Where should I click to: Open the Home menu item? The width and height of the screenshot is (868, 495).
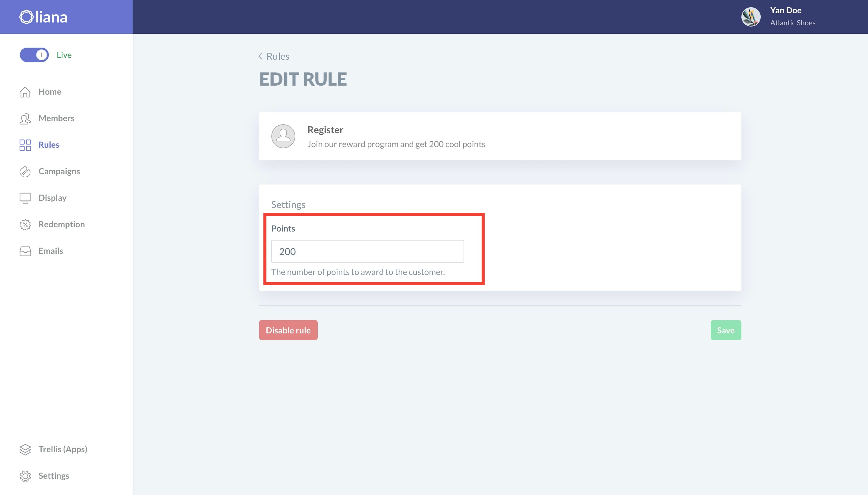tap(50, 92)
